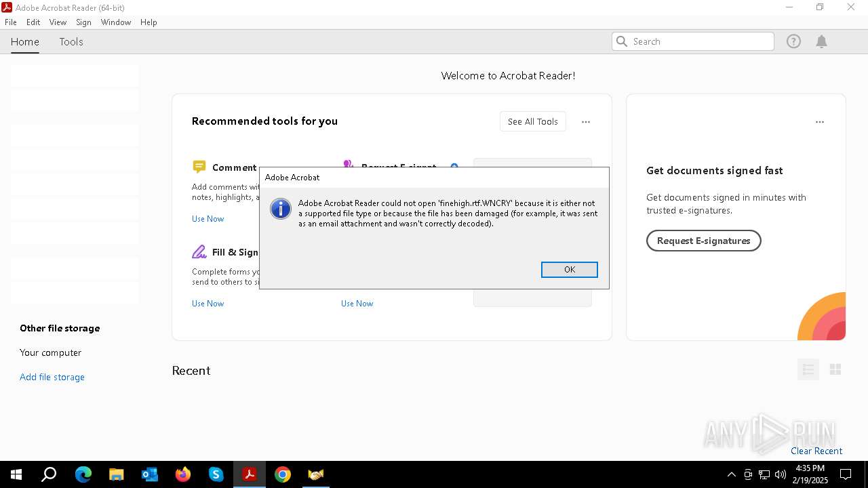The image size is (868, 488).
Task: Click the See All Tools button
Action: coord(533,121)
